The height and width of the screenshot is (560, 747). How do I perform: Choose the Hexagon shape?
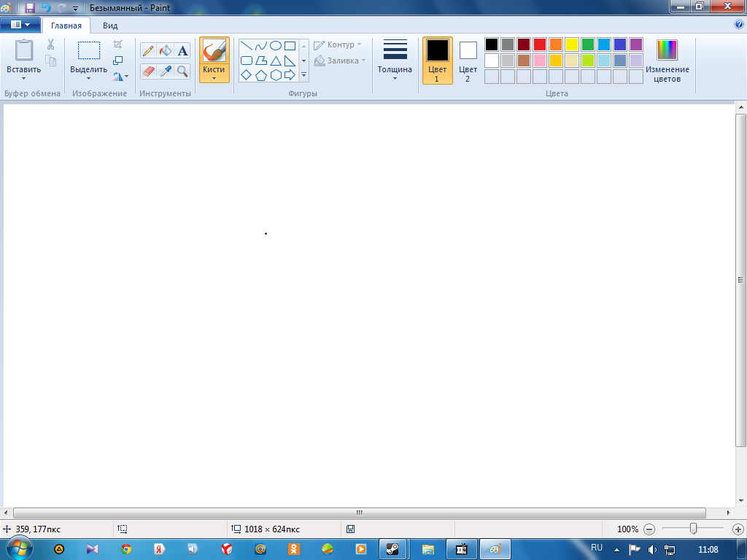tap(275, 75)
